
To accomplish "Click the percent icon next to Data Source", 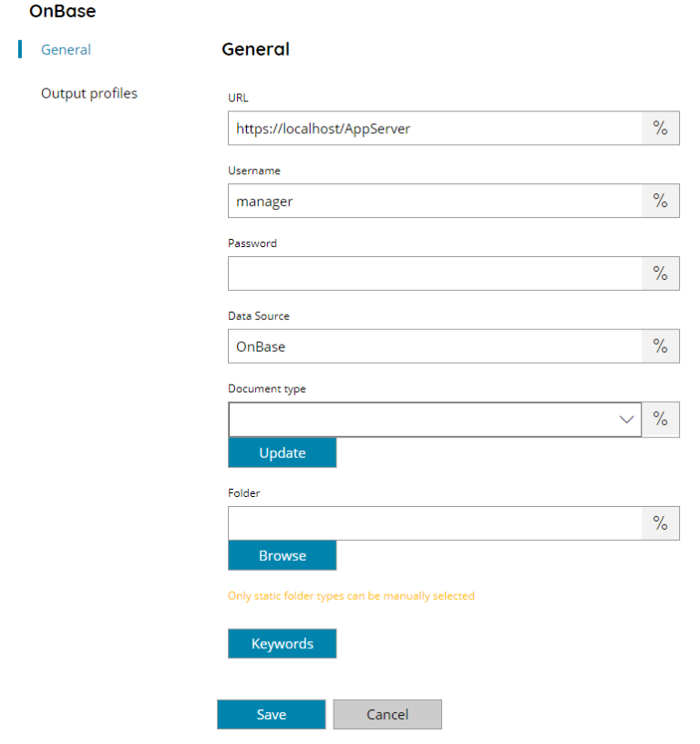I will [661, 346].
